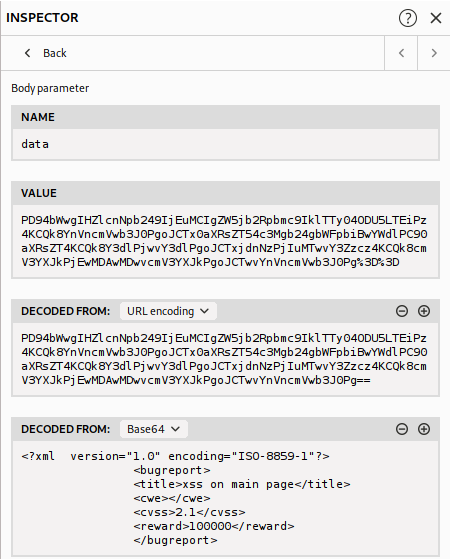Click the name field containing data
The width and height of the screenshot is (450, 559).
(x=225, y=144)
